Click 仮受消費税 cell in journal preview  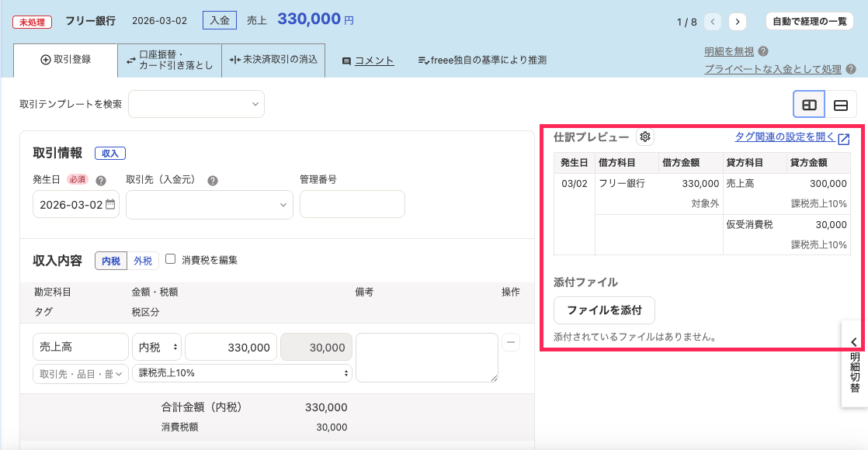749,225
